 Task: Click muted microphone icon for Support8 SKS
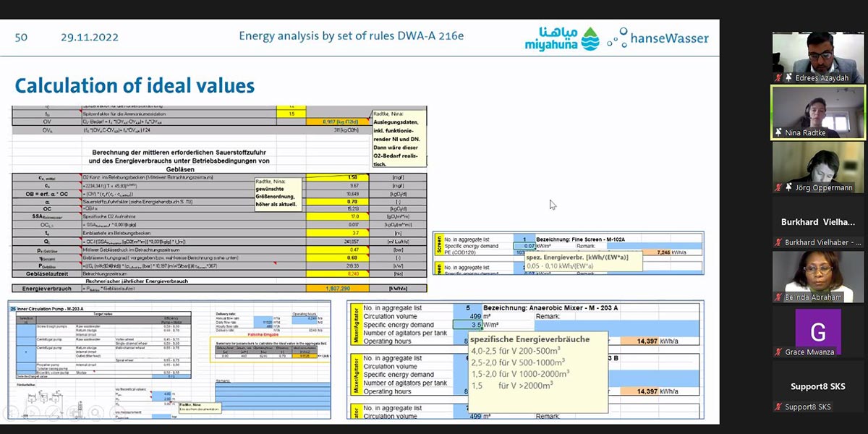click(x=779, y=407)
